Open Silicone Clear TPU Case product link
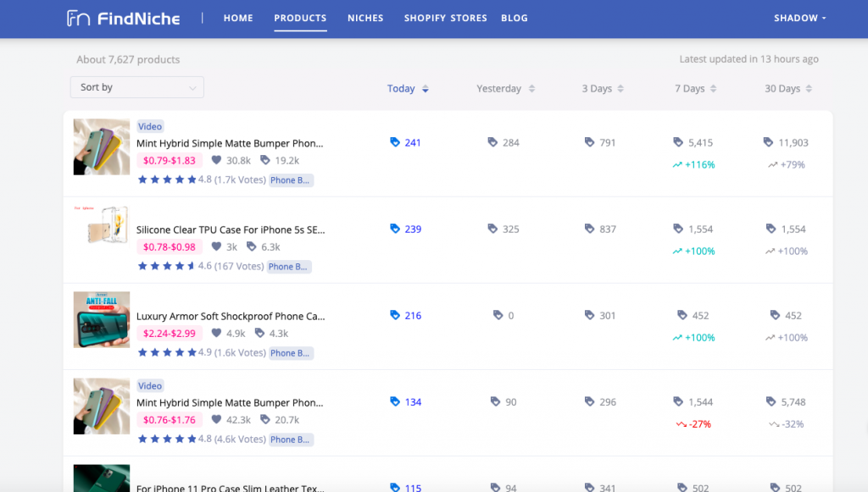 (x=231, y=229)
